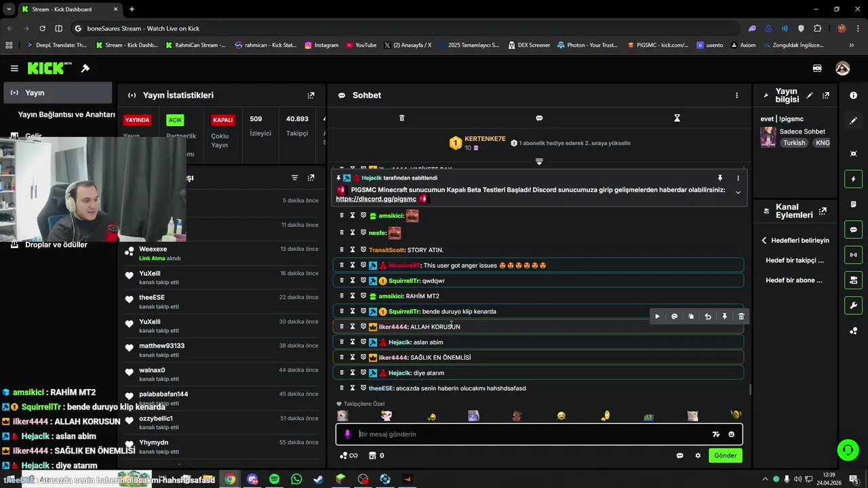Image resolution: width=868 pixels, height=488 pixels.
Task: Go back with the Hedefleri belirleyin chevron
Action: (x=764, y=241)
